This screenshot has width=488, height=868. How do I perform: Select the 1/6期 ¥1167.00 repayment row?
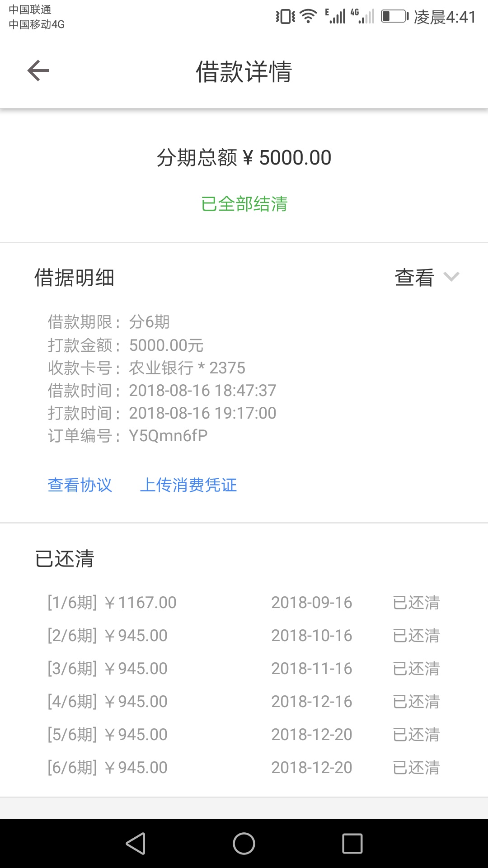tap(244, 603)
